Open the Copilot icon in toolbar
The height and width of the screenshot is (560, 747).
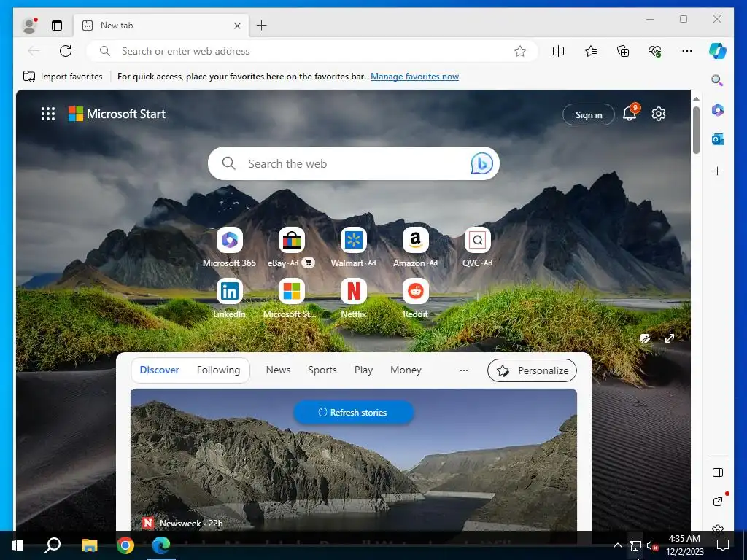pos(717,51)
